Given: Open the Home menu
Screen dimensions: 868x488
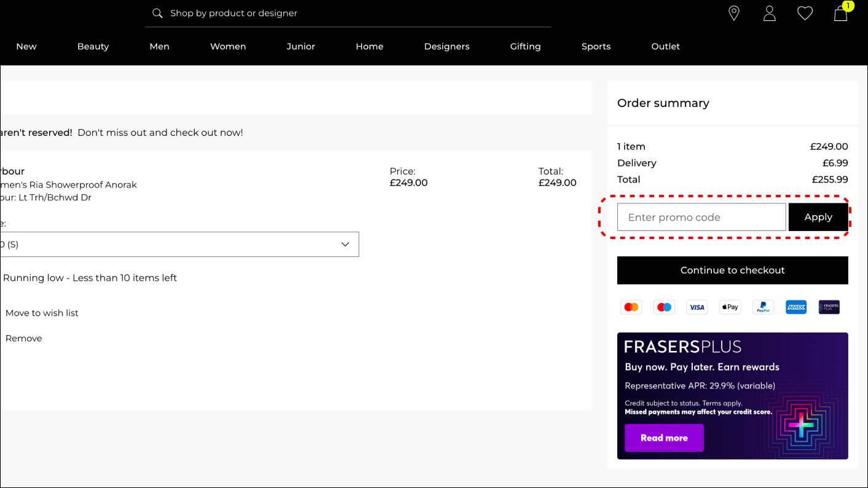Looking at the screenshot, I should click(x=369, y=46).
